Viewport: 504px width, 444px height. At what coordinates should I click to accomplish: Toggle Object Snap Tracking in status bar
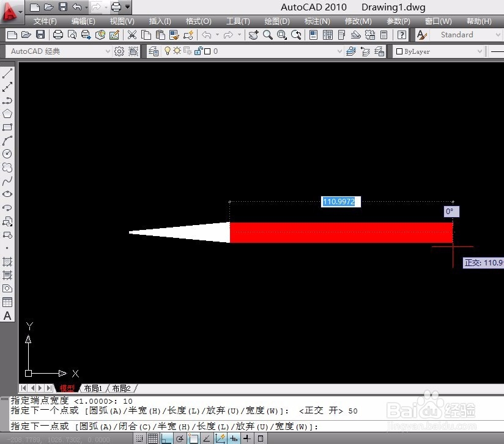coord(207,438)
